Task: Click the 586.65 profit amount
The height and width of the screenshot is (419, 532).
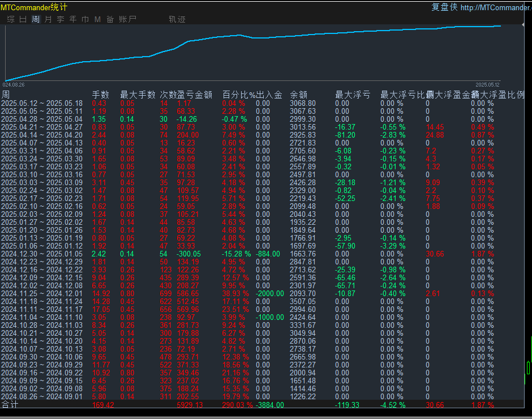Action: [x=188, y=293]
